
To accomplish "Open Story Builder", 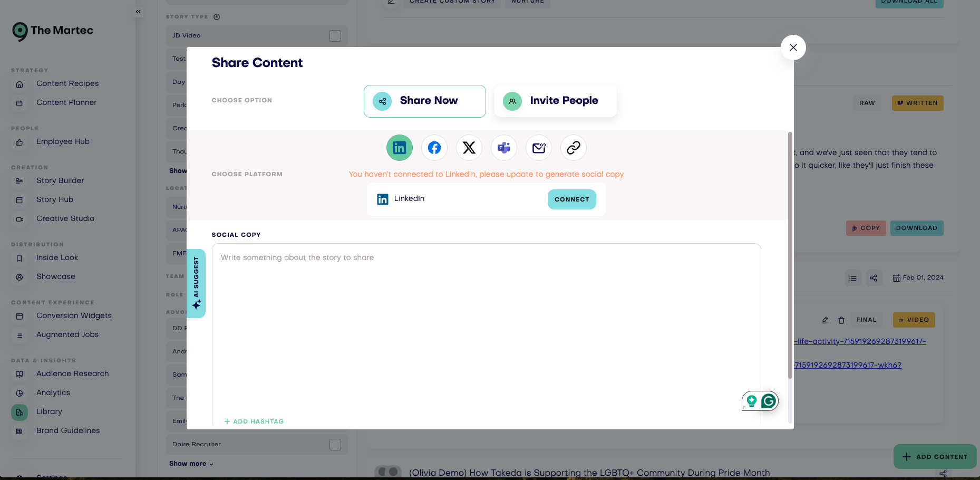I will (x=60, y=180).
